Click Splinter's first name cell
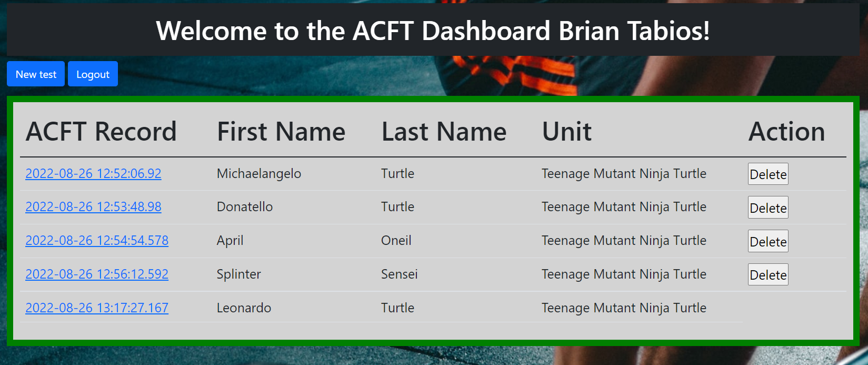Image resolution: width=868 pixels, height=365 pixels. tap(238, 274)
